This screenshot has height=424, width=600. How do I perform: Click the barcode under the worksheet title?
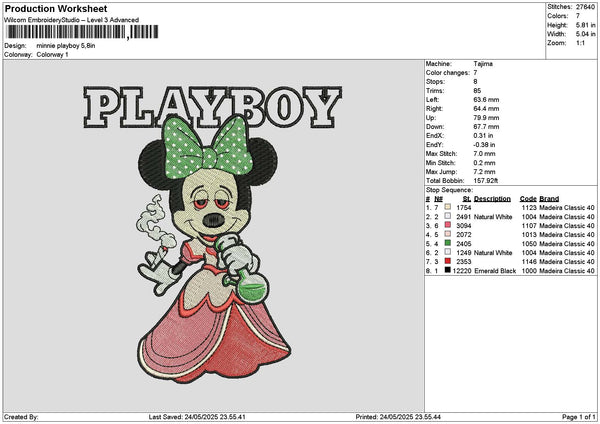[x=82, y=32]
